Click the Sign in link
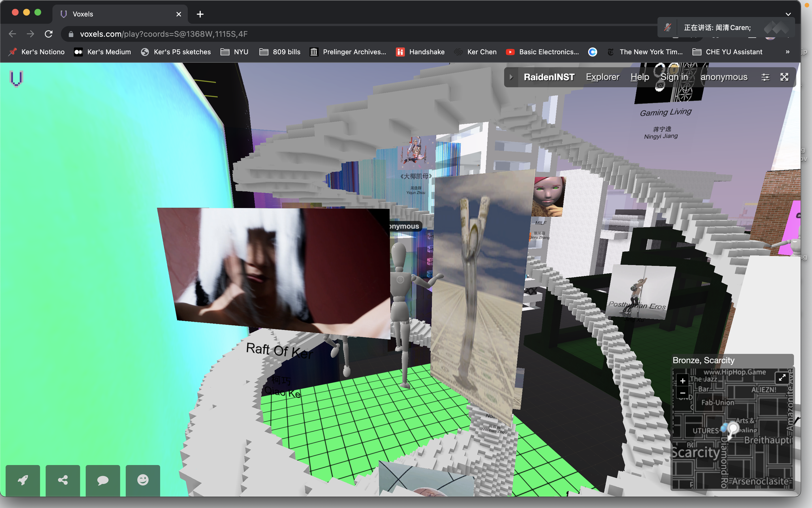This screenshot has width=812, height=508. (x=674, y=77)
